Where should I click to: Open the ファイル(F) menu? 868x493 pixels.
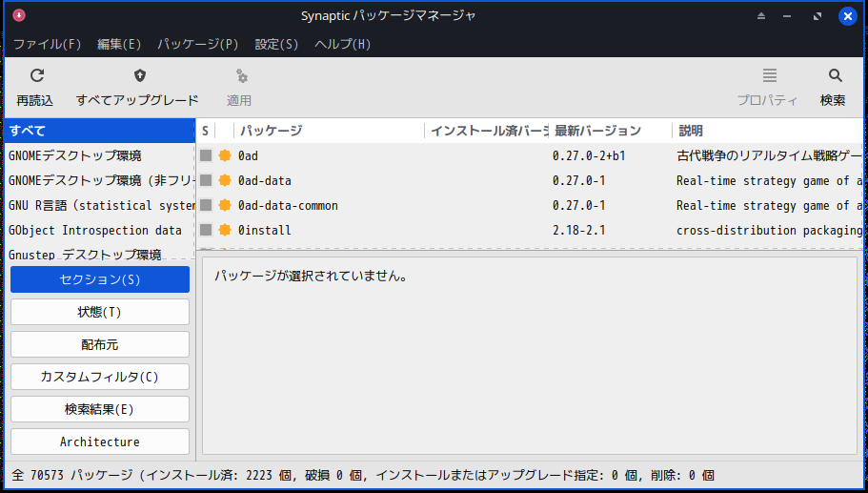(x=47, y=44)
